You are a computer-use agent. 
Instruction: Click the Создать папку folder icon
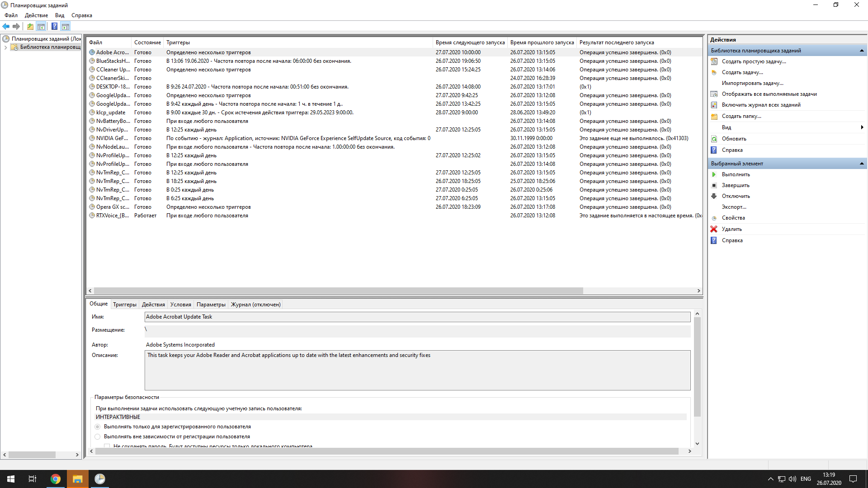(714, 116)
